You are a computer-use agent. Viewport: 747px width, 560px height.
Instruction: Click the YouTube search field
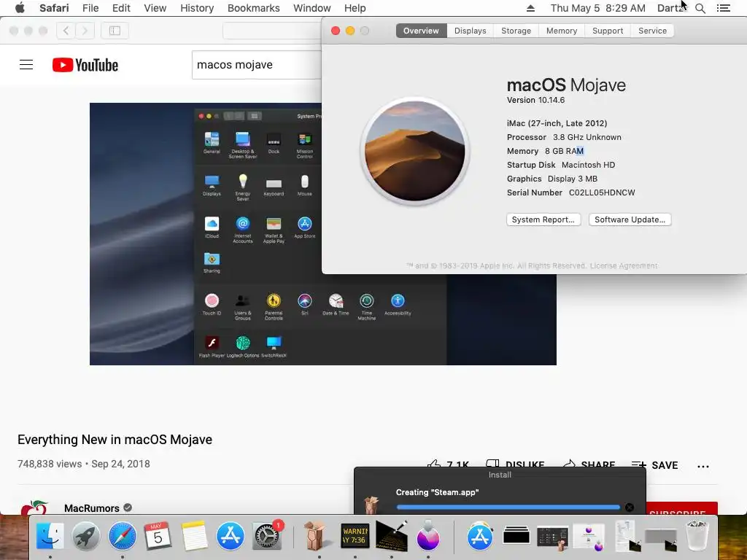point(257,65)
